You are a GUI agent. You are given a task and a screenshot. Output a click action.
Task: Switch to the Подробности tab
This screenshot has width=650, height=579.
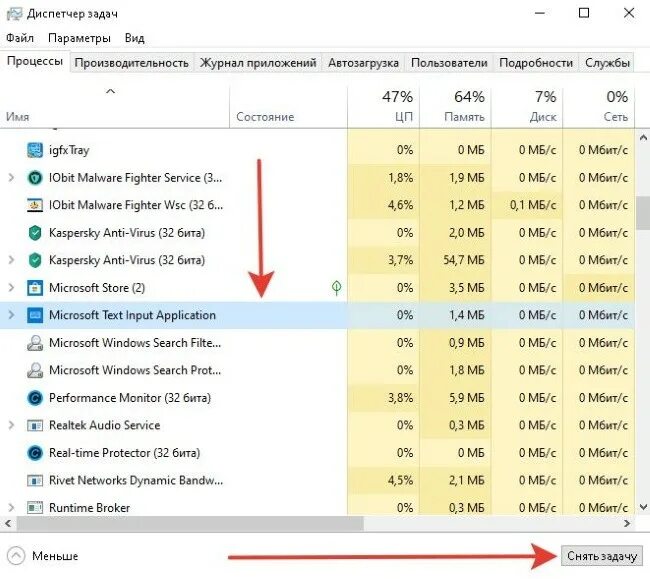pos(536,63)
